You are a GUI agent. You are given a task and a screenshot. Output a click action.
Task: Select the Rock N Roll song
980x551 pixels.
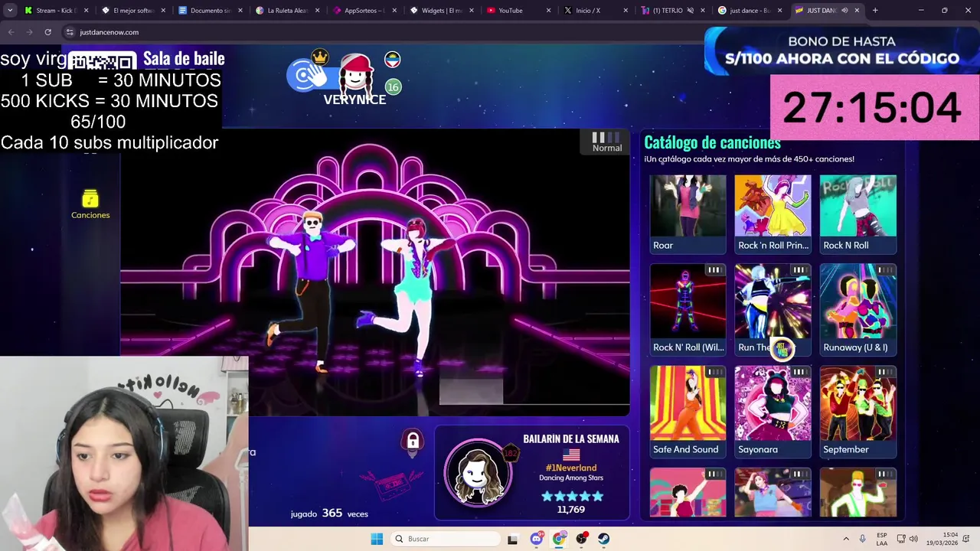(x=857, y=214)
